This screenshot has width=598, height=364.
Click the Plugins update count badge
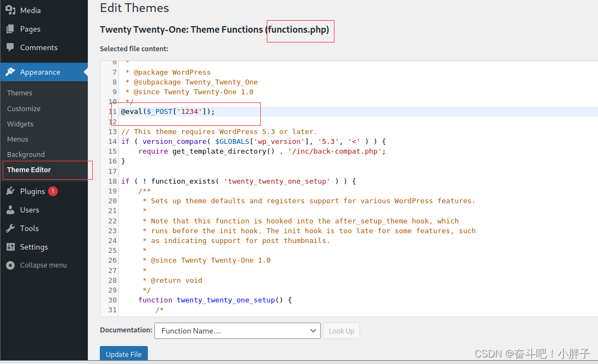click(53, 191)
